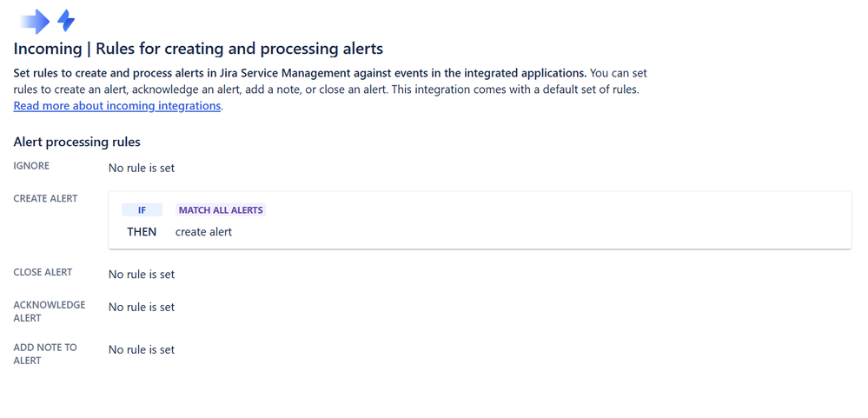This screenshot has height=418, width=868.
Task: Open the Read more about incoming integrations link
Action: [116, 105]
